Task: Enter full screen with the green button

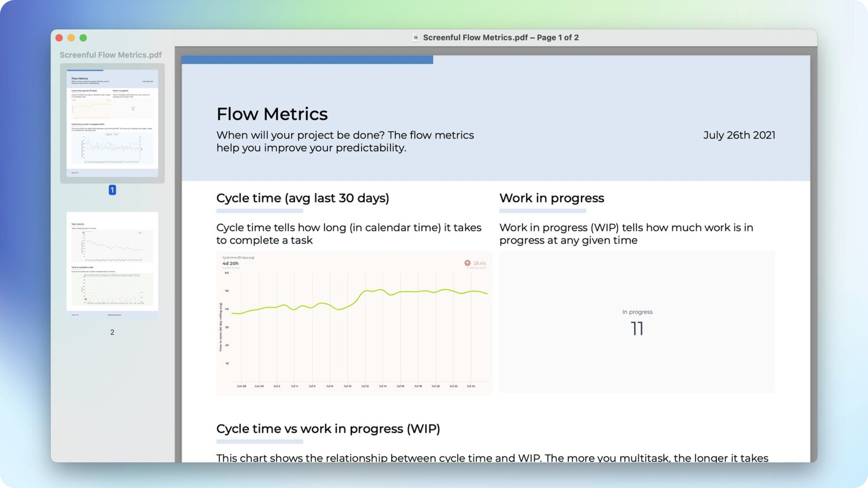Action: point(83,38)
